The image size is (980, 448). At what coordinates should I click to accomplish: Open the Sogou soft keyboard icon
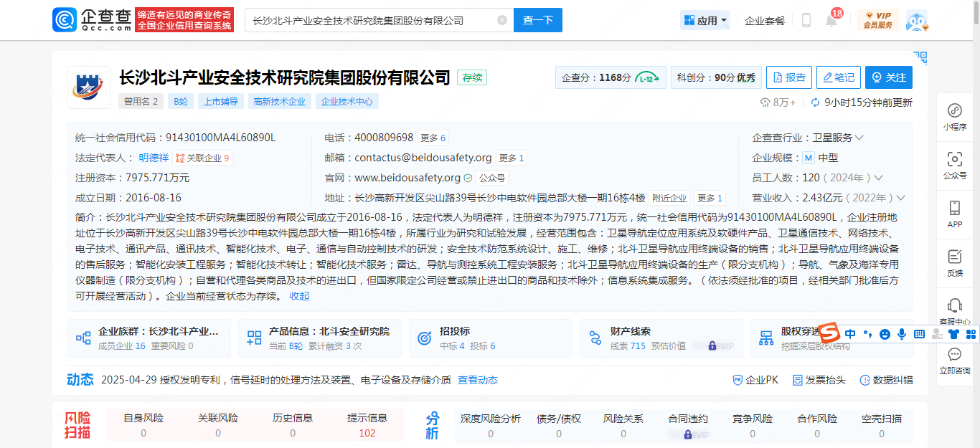(x=919, y=334)
